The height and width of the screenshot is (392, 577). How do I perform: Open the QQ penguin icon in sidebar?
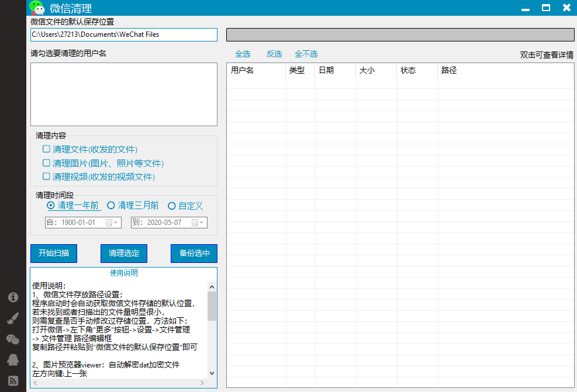pyautogui.click(x=13, y=360)
